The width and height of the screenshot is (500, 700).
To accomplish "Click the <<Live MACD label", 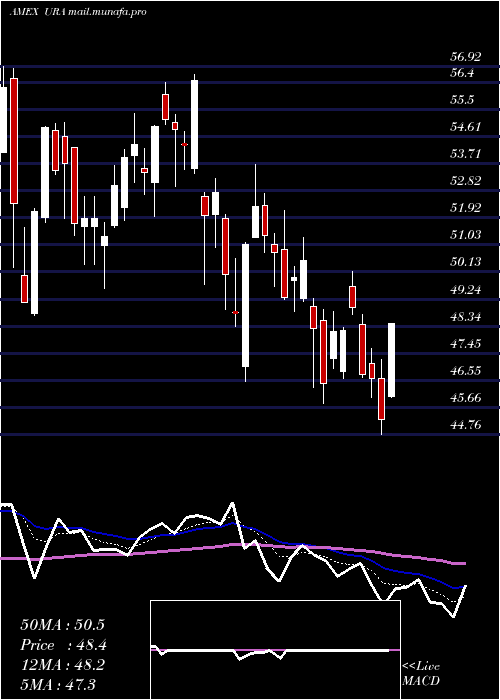I will 421,673.
